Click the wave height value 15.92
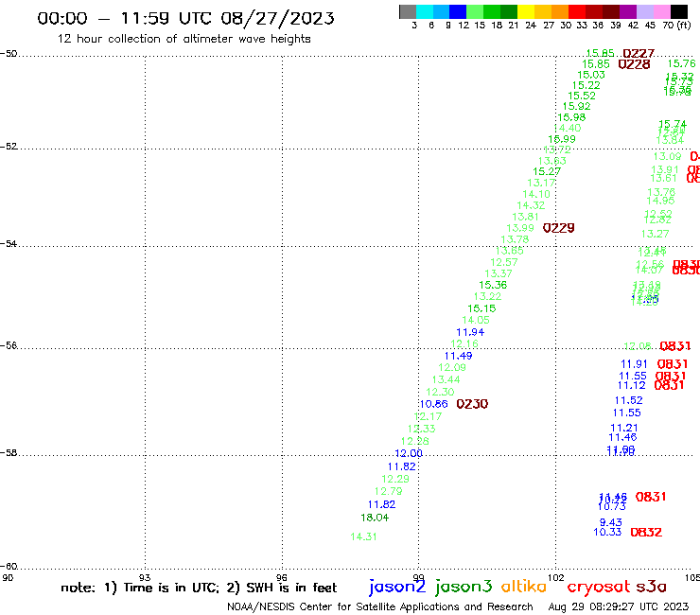The width and height of the screenshot is (700, 615). point(576,106)
